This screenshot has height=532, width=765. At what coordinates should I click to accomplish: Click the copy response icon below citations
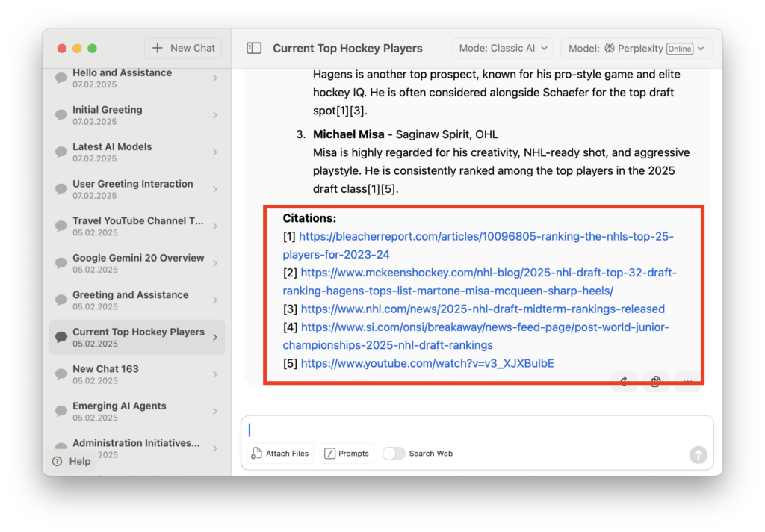point(655,381)
